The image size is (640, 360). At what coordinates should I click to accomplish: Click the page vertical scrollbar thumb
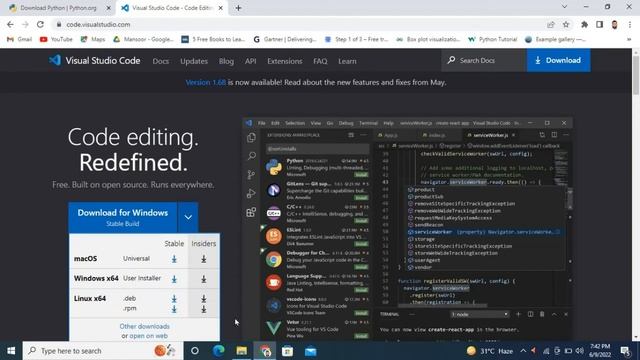(636, 75)
